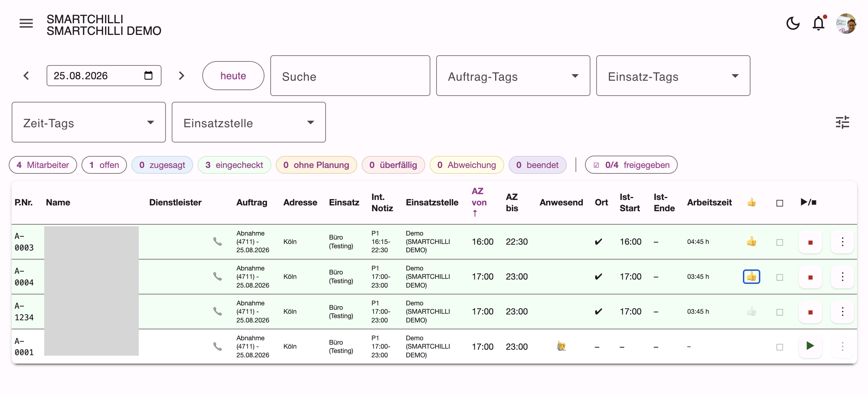Filter by 0 überfällig chip
Screen dimensions: 868x397
click(x=393, y=165)
